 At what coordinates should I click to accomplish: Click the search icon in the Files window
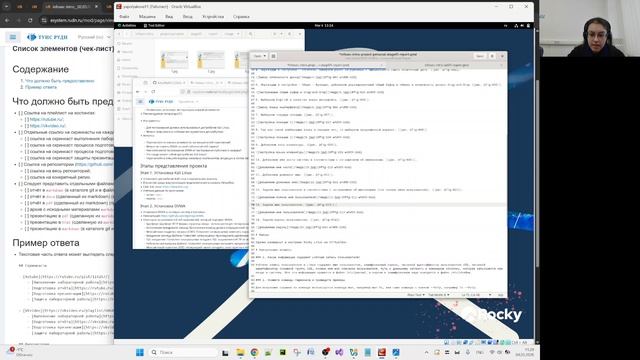251,34
